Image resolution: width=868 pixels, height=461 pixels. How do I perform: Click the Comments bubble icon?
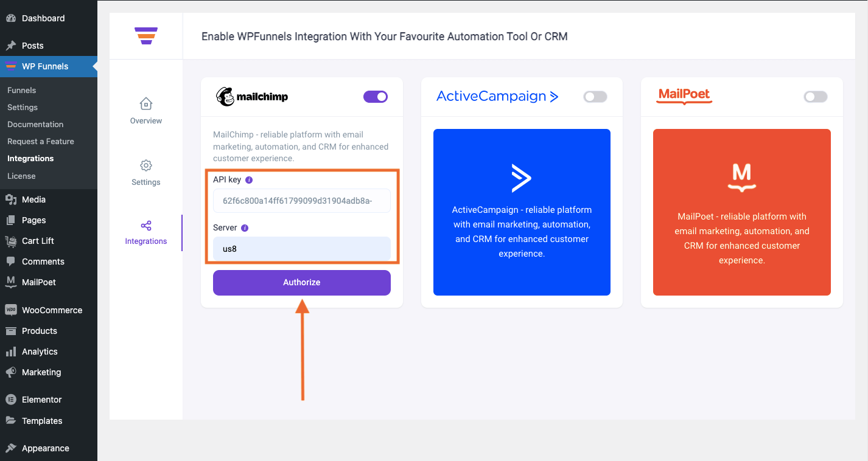click(x=11, y=262)
